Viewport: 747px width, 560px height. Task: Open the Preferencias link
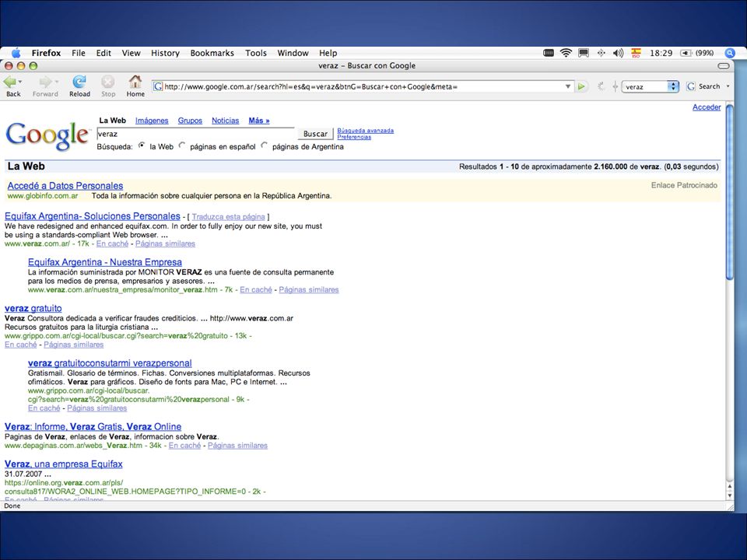click(354, 137)
